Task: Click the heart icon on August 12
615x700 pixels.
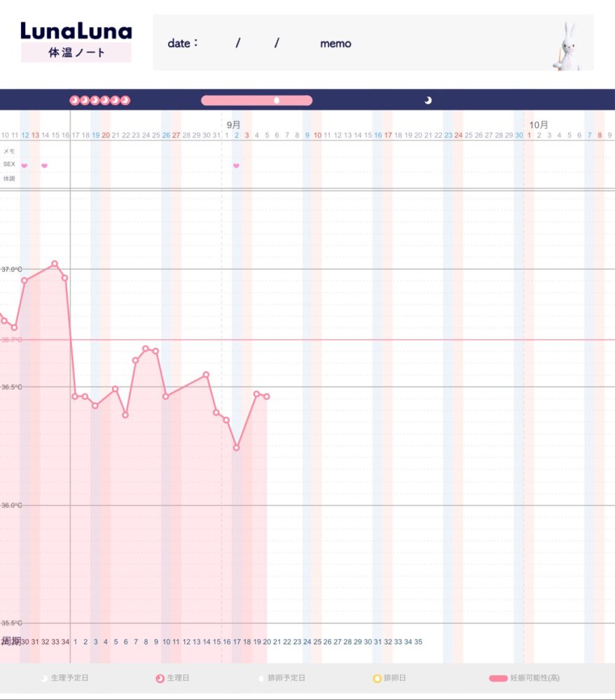Action: pyautogui.click(x=25, y=166)
